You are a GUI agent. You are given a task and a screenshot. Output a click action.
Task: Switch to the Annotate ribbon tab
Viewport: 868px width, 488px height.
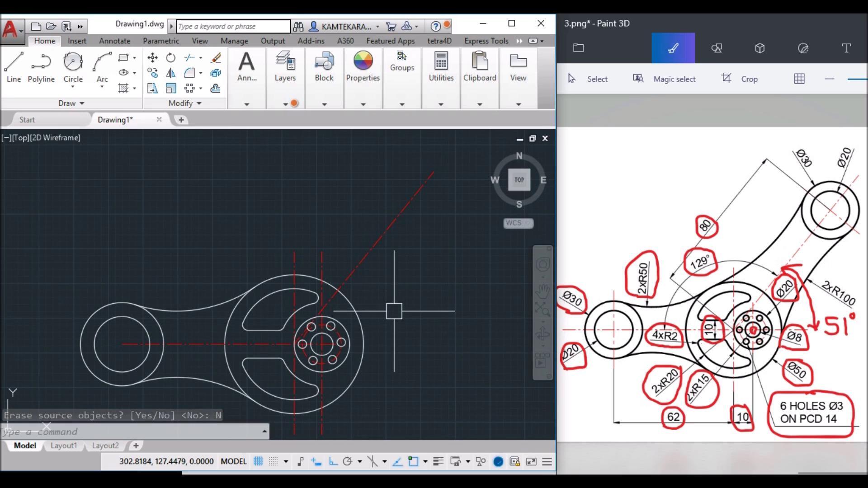[114, 41]
